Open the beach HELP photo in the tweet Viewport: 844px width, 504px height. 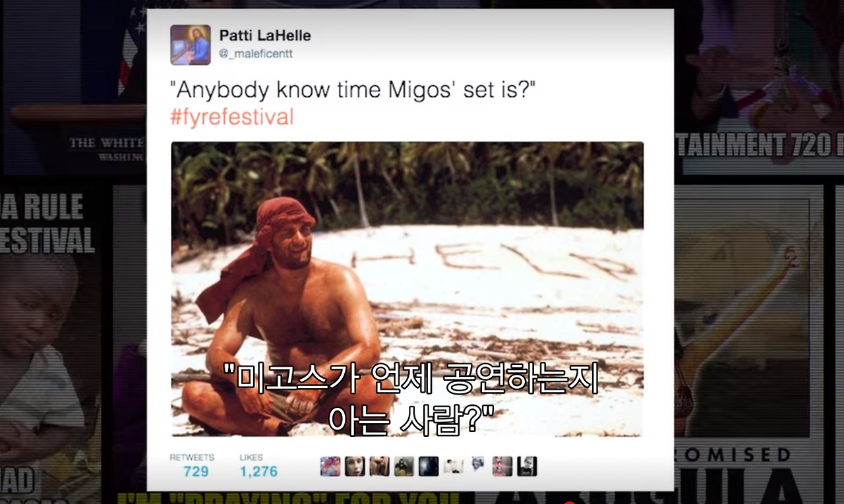coord(407,289)
